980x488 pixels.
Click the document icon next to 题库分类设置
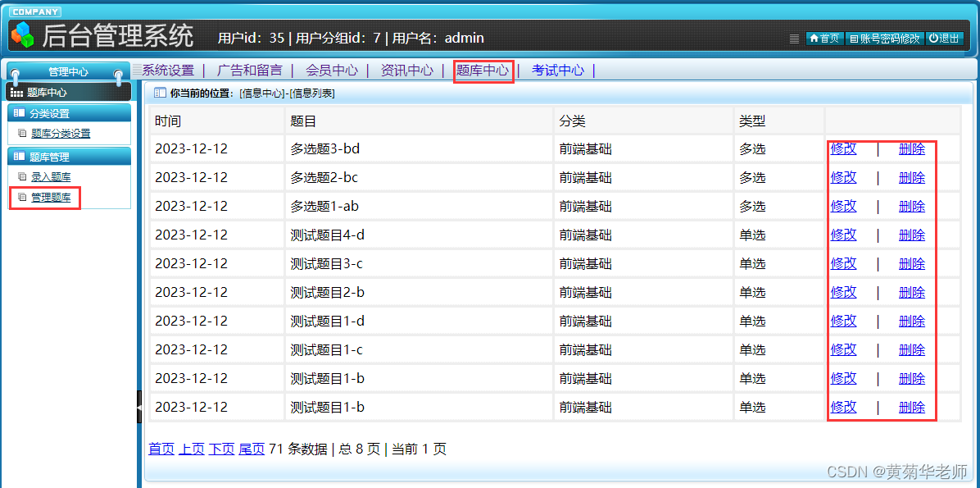[22, 132]
